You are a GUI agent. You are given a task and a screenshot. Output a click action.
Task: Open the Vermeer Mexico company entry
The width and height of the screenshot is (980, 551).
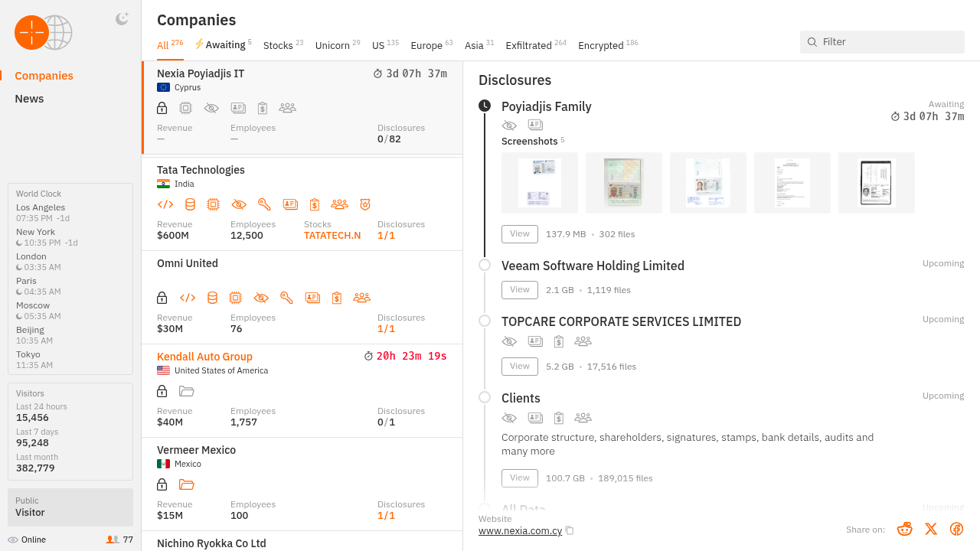[x=302, y=484]
